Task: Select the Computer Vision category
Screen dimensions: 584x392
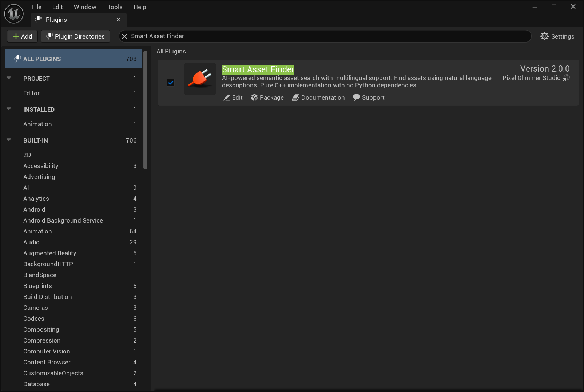Action: pyautogui.click(x=74, y=351)
